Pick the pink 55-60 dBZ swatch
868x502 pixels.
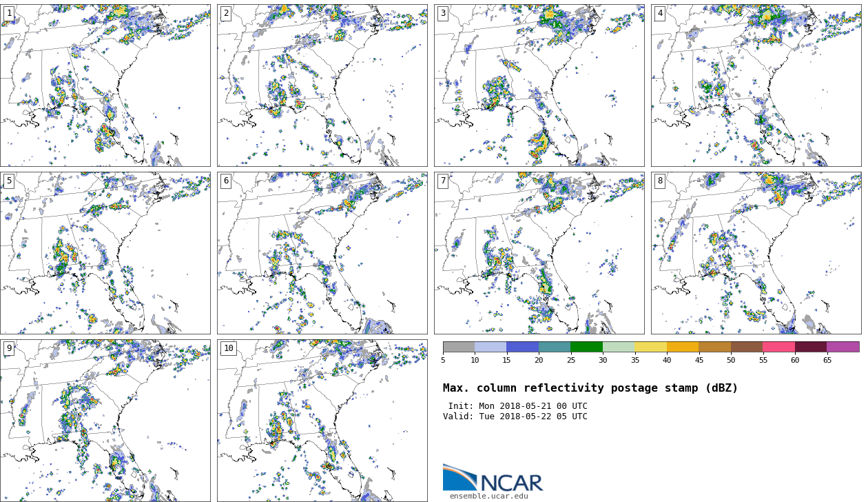click(x=778, y=347)
